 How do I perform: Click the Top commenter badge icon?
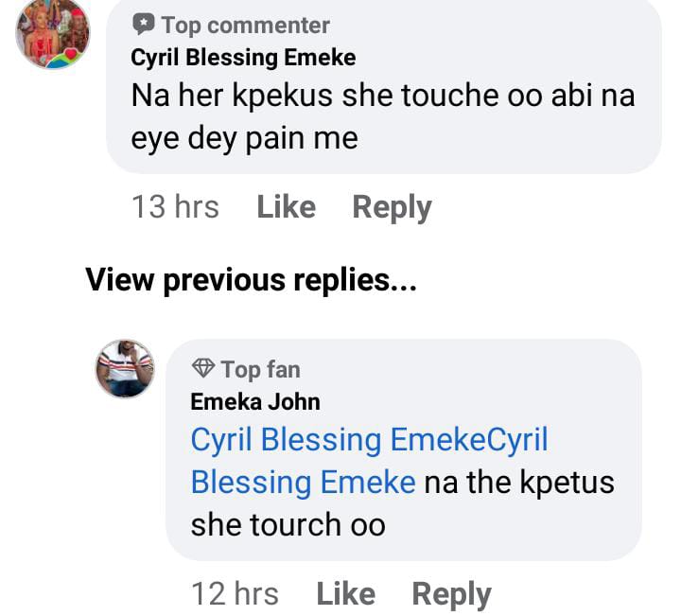click(144, 25)
